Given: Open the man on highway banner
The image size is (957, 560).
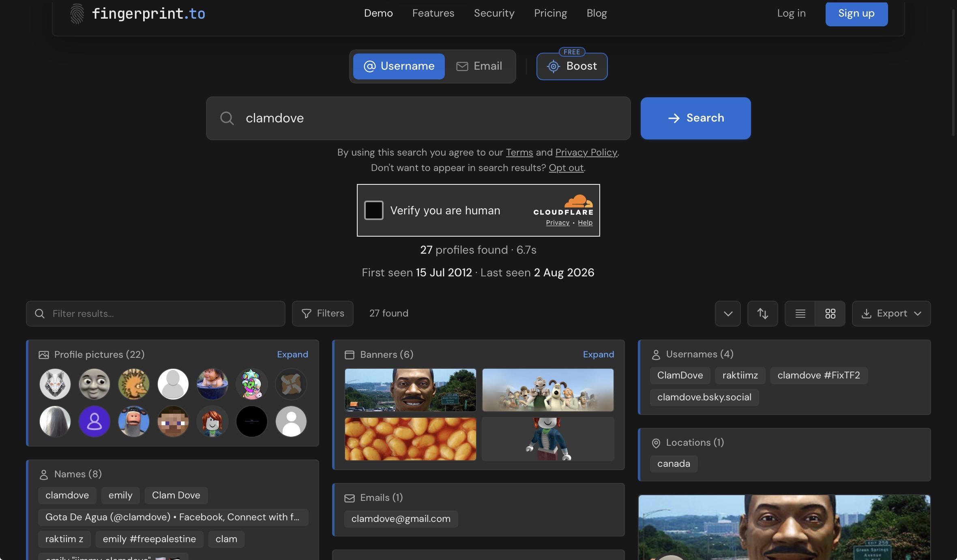Looking at the screenshot, I should pos(410,390).
